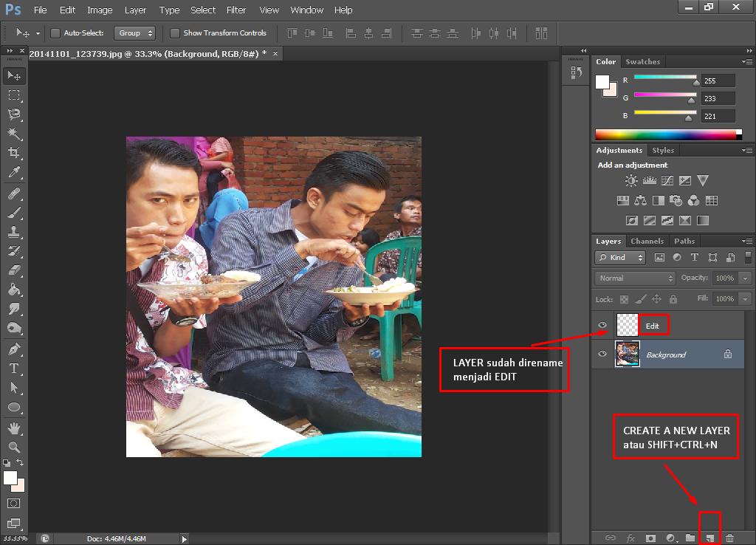Pick a color from the spectrum ramp
Image resolution: width=756 pixels, height=545 pixels.
[x=668, y=134]
